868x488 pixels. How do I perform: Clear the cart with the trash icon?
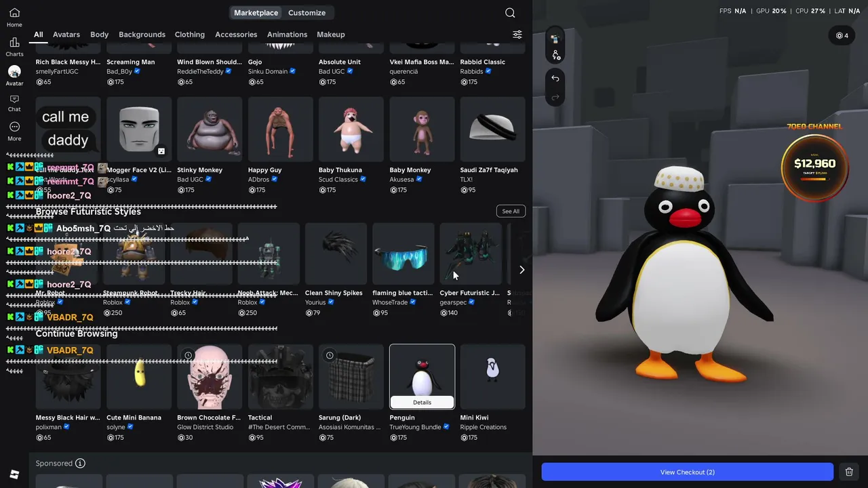[849, 472]
